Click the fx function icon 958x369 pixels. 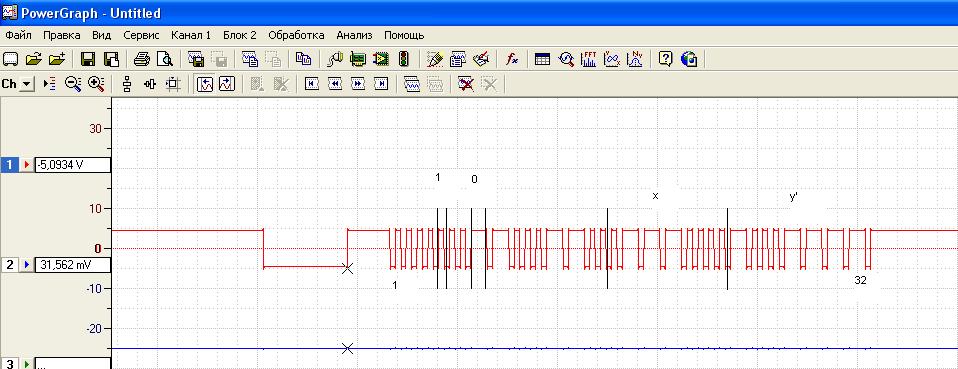coord(512,59)
